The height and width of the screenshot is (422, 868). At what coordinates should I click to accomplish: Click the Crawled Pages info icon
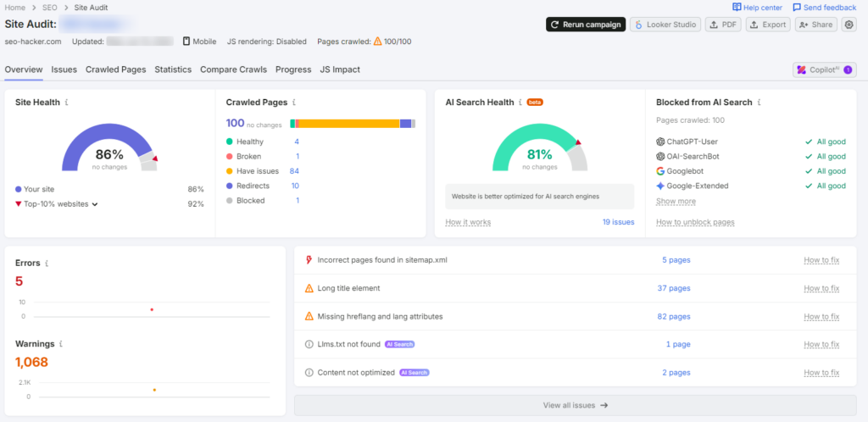point(294,103)
